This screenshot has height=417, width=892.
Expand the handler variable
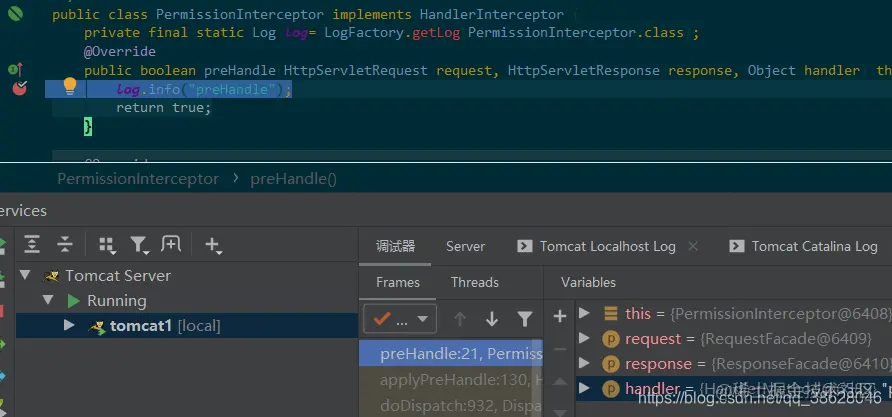coord(584,389)
